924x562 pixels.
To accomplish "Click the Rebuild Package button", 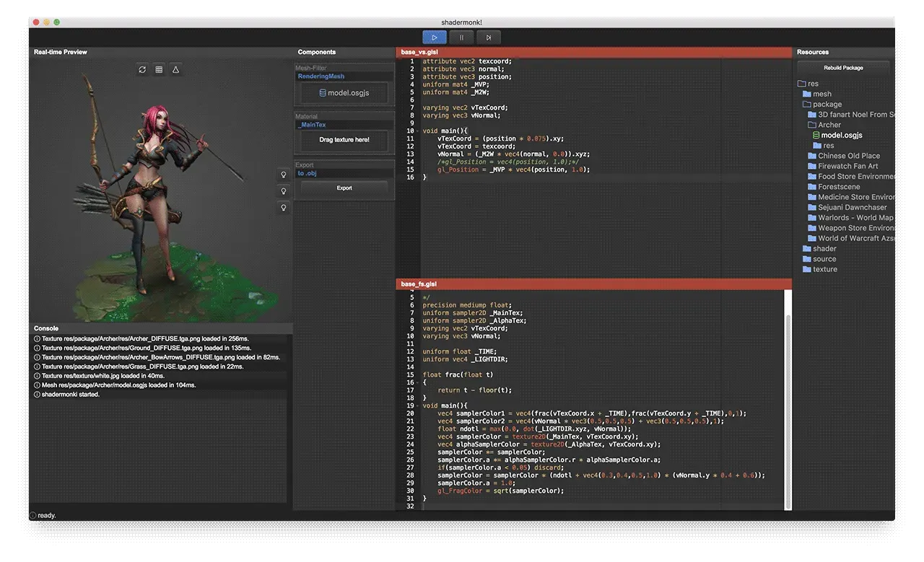I will 843,68.
